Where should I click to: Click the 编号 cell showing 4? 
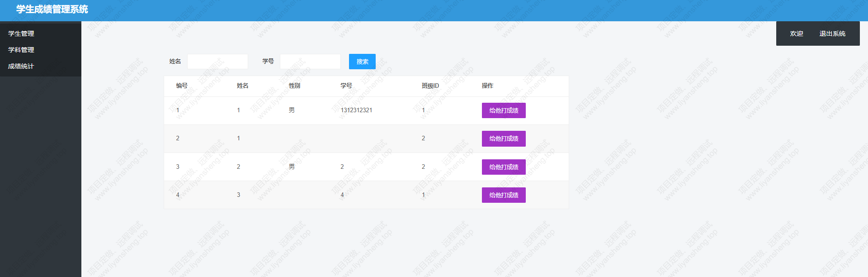[178, 195]
